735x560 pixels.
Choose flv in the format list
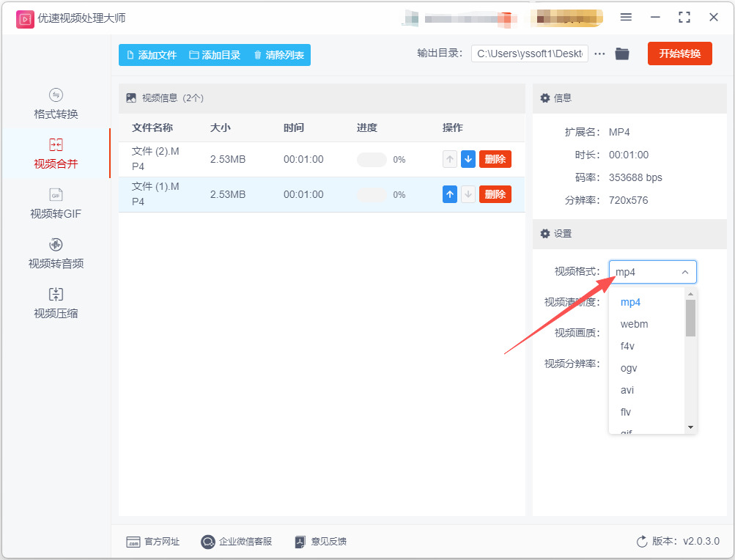point(626,412)
